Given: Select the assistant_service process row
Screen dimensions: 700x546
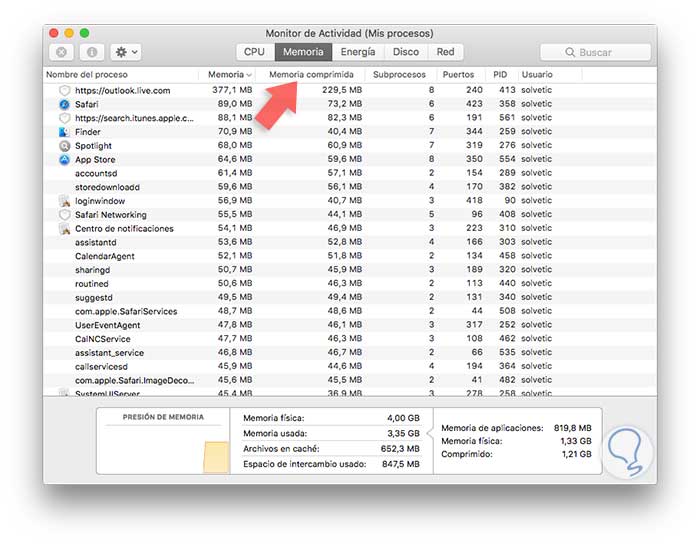Looking at the screenshot, I should (x=350, y=353).
